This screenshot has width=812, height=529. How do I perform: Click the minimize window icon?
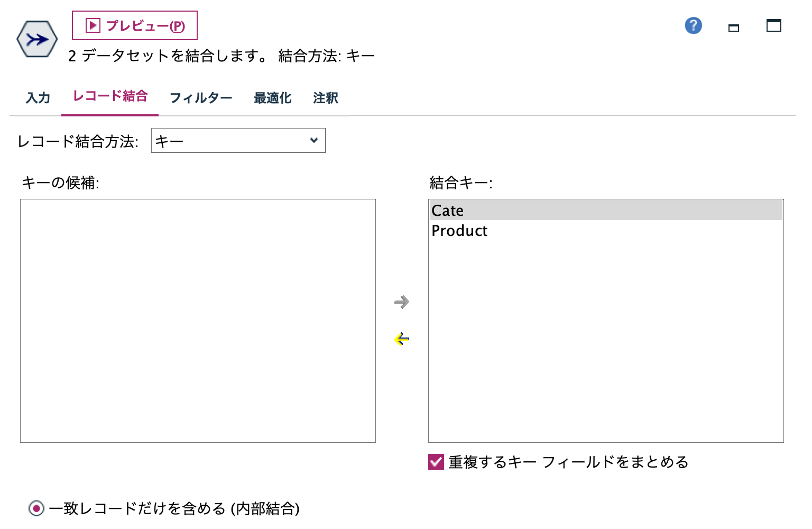coord(734,29)
